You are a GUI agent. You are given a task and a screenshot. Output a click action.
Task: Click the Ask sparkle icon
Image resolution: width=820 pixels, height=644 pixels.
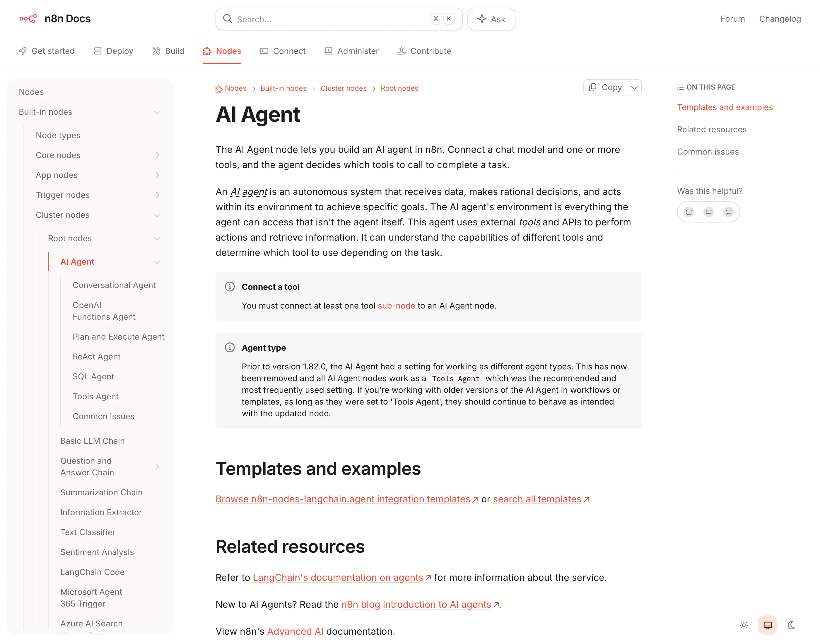[x=482, y=19]
